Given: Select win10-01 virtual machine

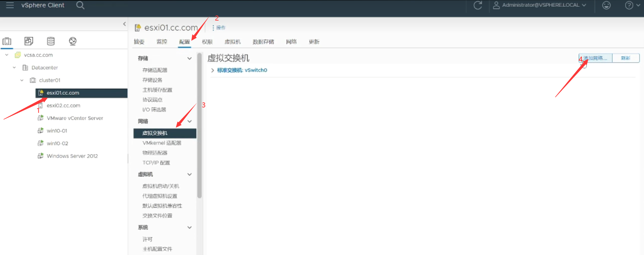Looking at the screenshot, I should [57, 131].
